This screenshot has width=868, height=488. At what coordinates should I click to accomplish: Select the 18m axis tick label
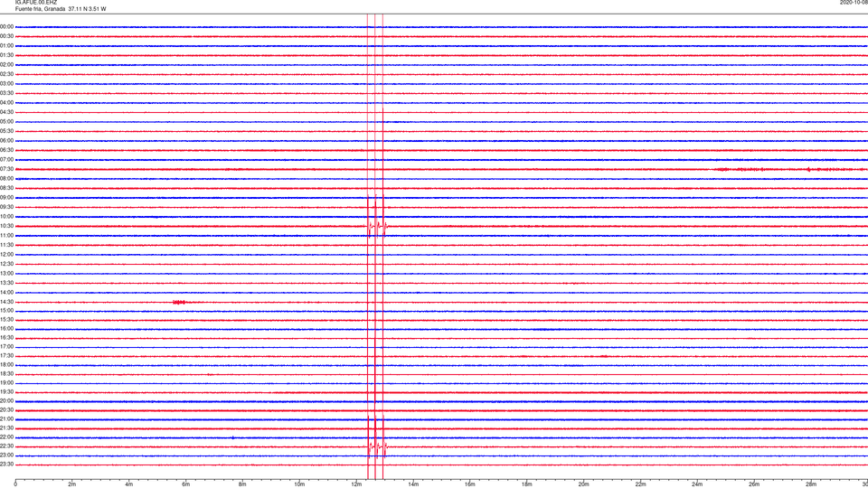point(527,484)
